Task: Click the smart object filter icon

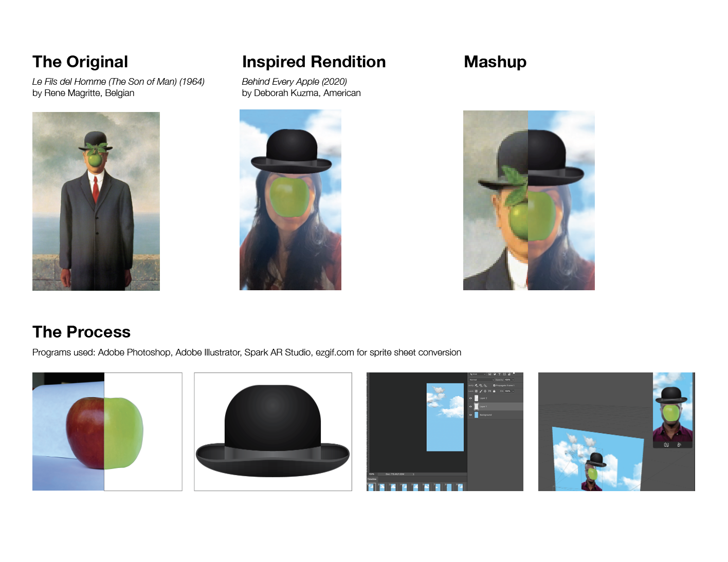Action: (x=509, y=374)
